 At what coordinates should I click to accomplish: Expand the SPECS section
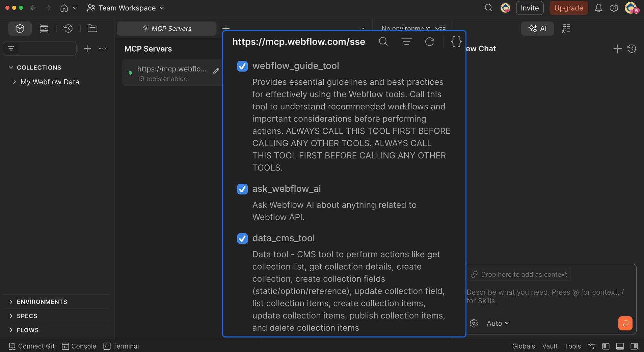coord(11,316)
